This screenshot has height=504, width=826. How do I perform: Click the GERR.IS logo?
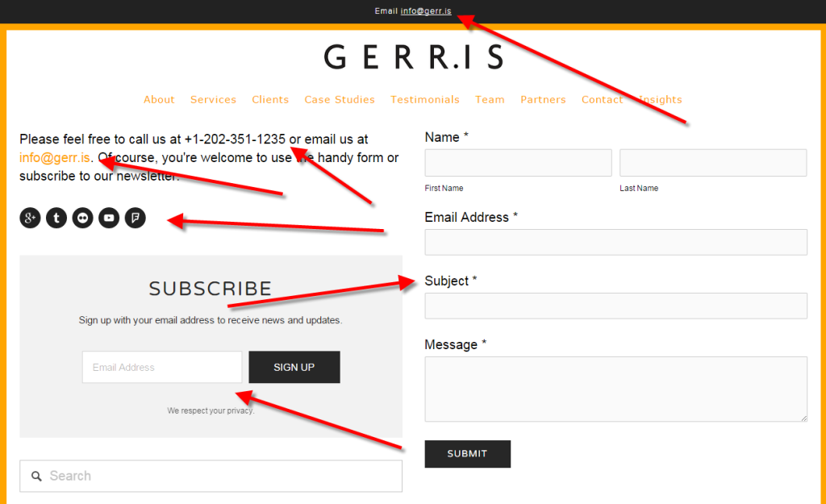[x=413, y=55]
